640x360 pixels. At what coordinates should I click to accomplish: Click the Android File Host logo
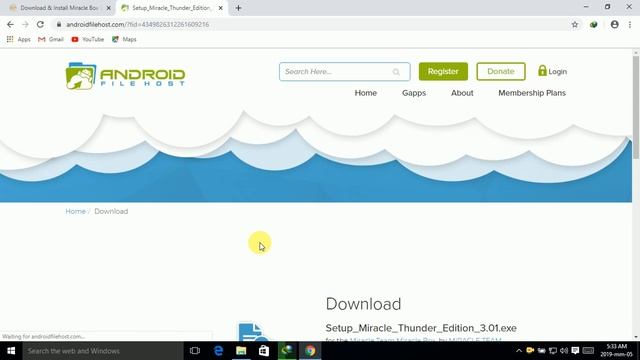click(125, 76)
